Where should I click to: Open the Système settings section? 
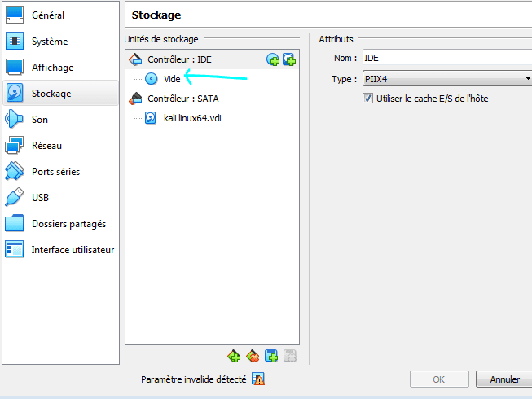pyautogui.click(x=50, y=42)
